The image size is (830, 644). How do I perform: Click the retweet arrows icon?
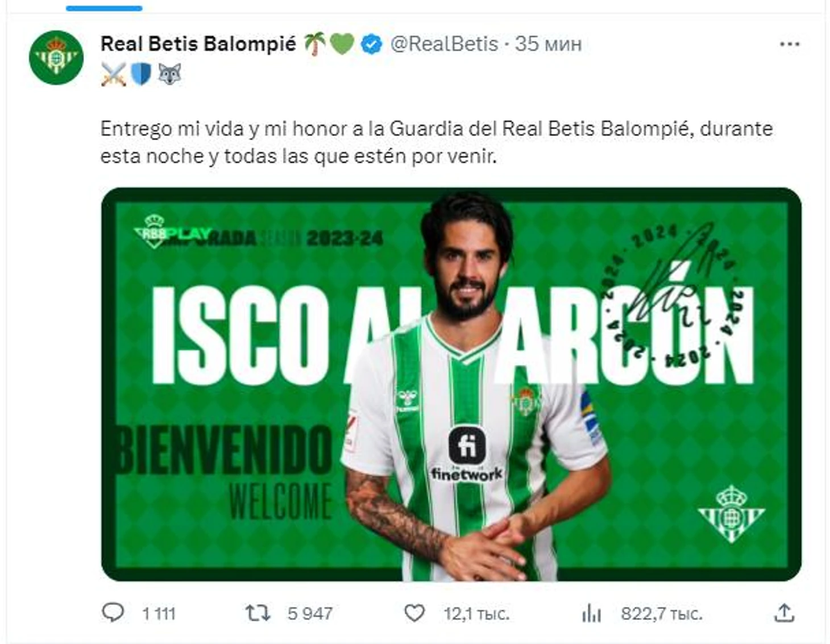[x=258, y=613]
